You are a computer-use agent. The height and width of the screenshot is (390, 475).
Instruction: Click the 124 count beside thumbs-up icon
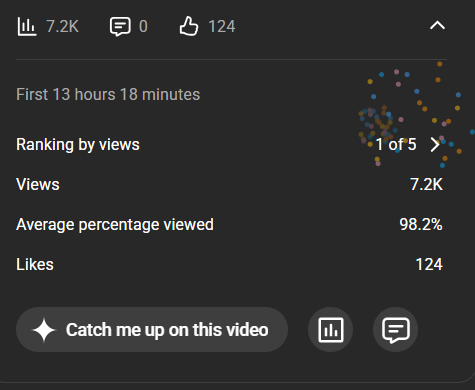[222, 26]
